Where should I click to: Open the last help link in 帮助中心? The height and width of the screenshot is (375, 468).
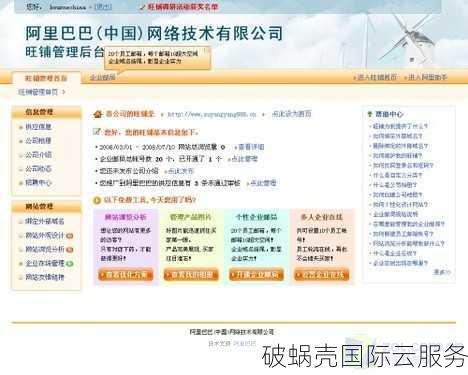click(400, 263)
